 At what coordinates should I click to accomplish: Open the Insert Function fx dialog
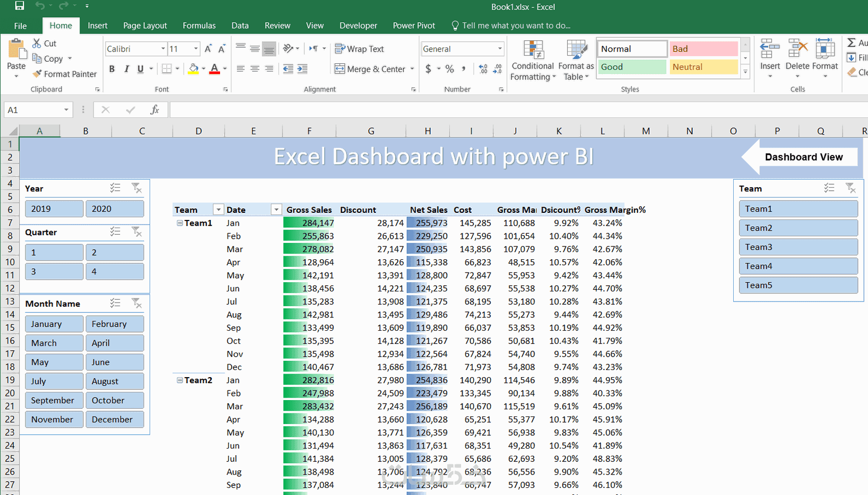[x=155, y=110]
